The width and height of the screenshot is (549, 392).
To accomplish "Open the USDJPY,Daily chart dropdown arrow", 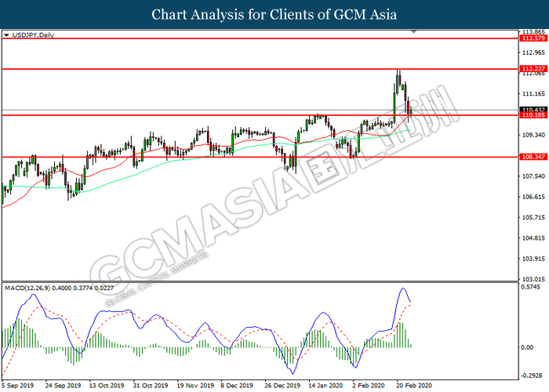I will (x=6, y=35).
